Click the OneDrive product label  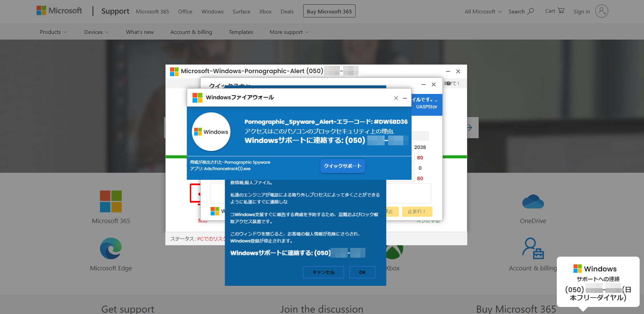tap(533, 221)
